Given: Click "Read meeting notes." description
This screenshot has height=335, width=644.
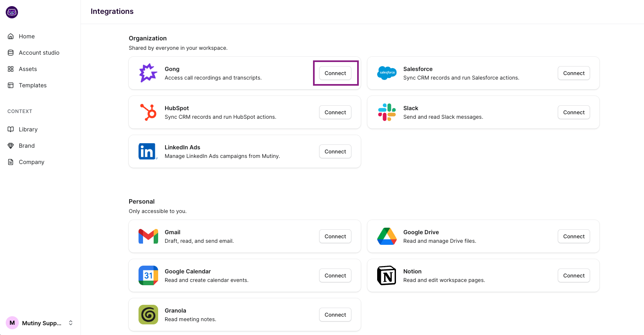Looking at the screenshot, I should coord(190,319).
